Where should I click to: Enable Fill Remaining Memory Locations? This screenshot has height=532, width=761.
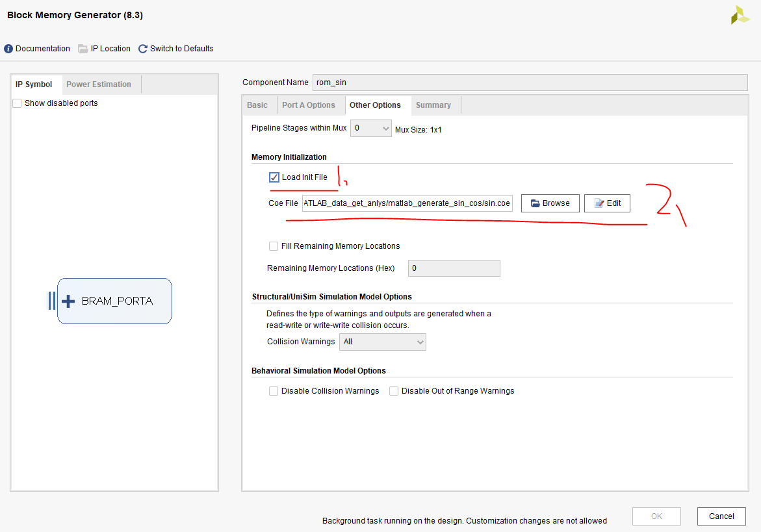pos(274,246)
